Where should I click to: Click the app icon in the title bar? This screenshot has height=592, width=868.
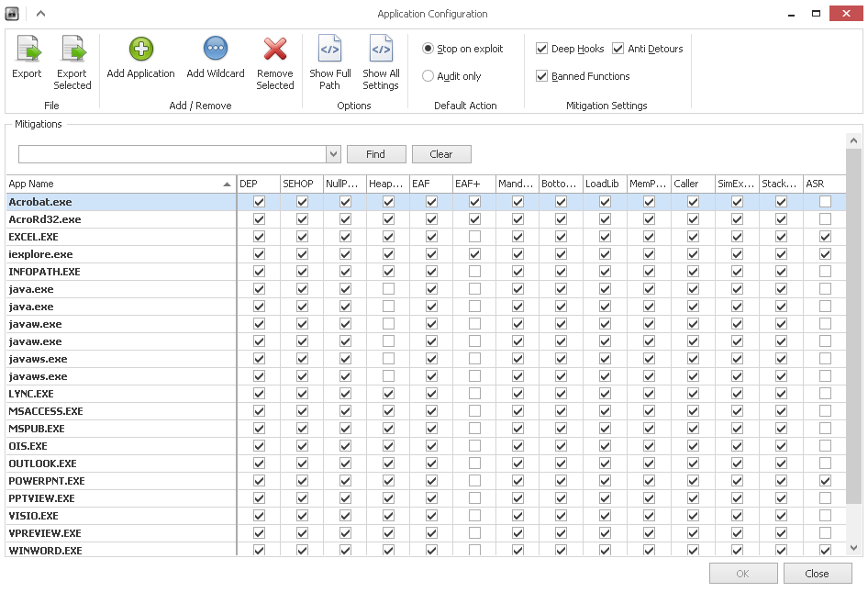[13, 14]
